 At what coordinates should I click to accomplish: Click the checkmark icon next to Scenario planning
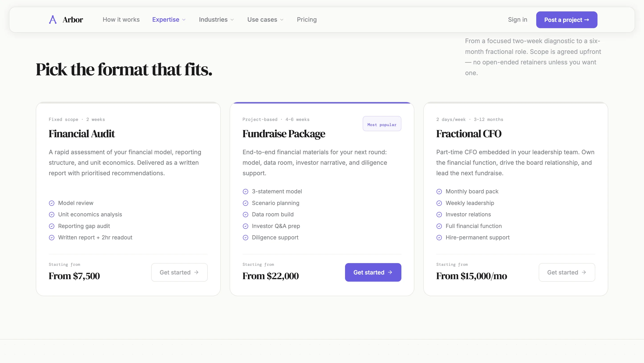pyautogui.click(x=246, y=203)
